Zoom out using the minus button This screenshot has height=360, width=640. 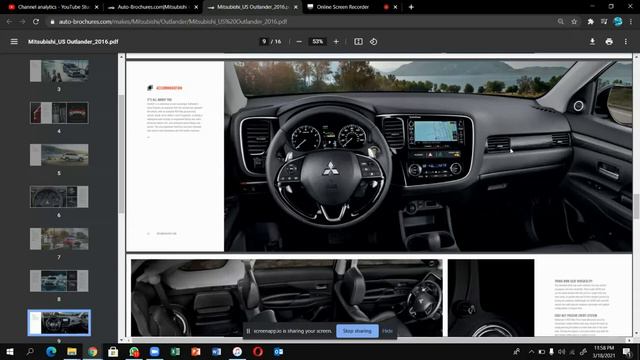[x=299, y=42]
